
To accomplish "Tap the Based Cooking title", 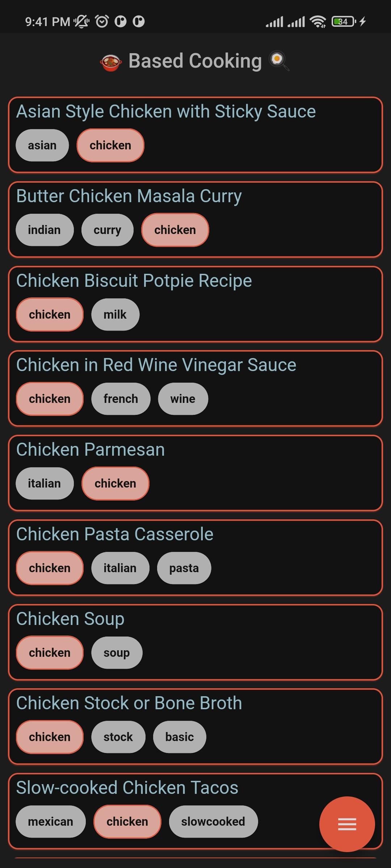I will click(195, 61).
